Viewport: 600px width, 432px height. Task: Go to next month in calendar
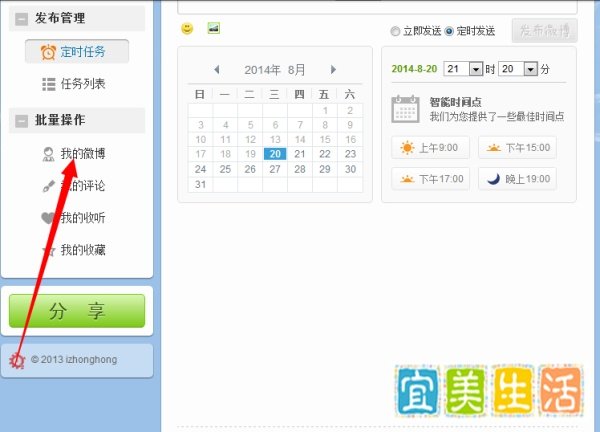[333, 70]
